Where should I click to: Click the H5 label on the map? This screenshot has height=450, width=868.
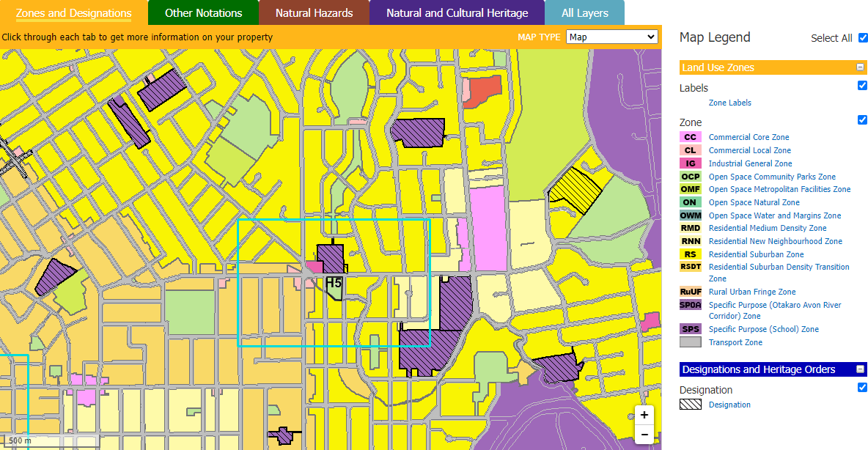[334, 283]
